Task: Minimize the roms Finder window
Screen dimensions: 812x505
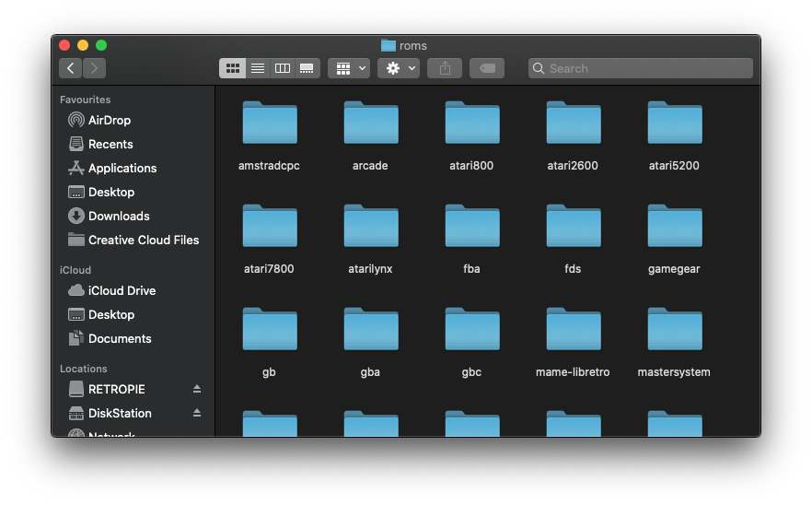Action: [x=83, y=46]
